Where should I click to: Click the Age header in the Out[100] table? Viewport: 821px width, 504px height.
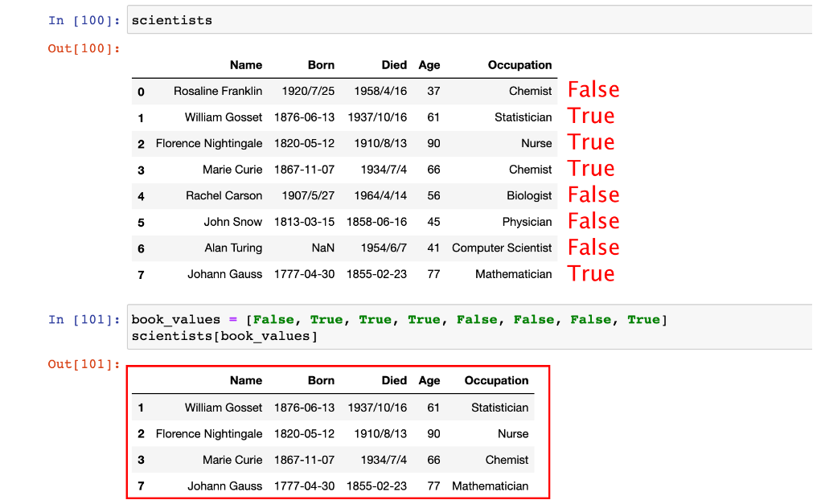click(429, 65)
